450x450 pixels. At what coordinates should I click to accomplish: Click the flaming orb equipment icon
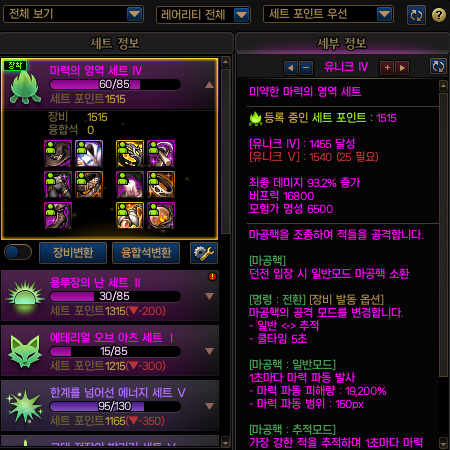click(x=161, y=216)
